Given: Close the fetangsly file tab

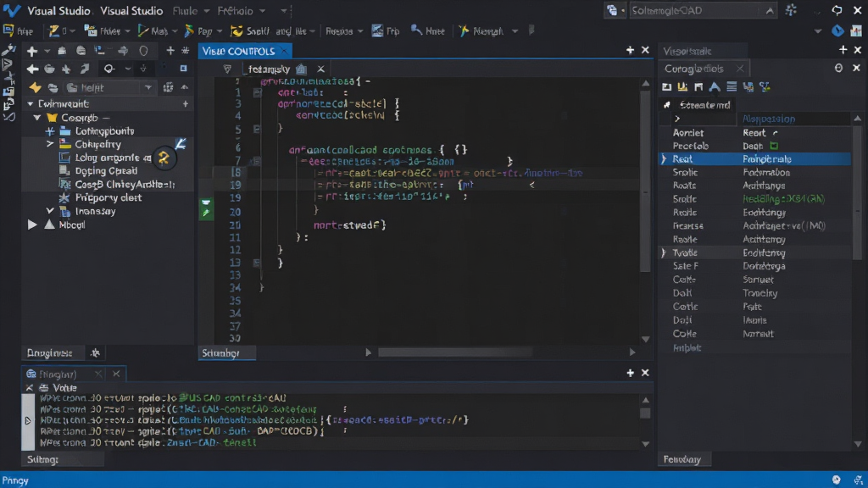Looking at the screenshot, I should pos(320,69).
